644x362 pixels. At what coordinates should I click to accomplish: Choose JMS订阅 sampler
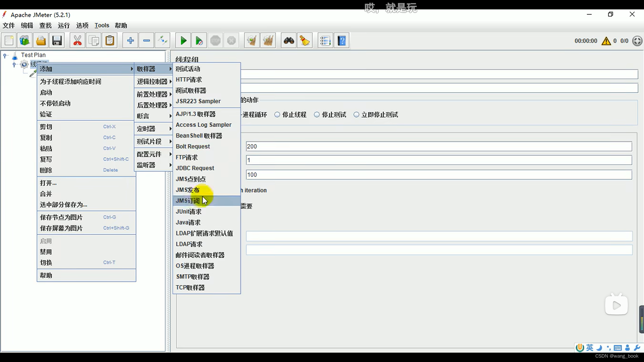tap(207, 201)
